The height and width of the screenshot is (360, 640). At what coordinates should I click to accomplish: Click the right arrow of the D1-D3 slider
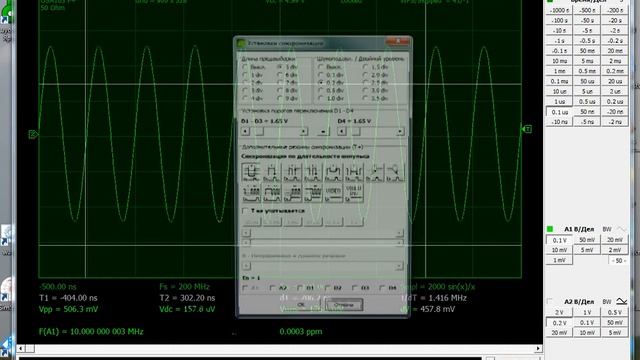coord(303,131)
